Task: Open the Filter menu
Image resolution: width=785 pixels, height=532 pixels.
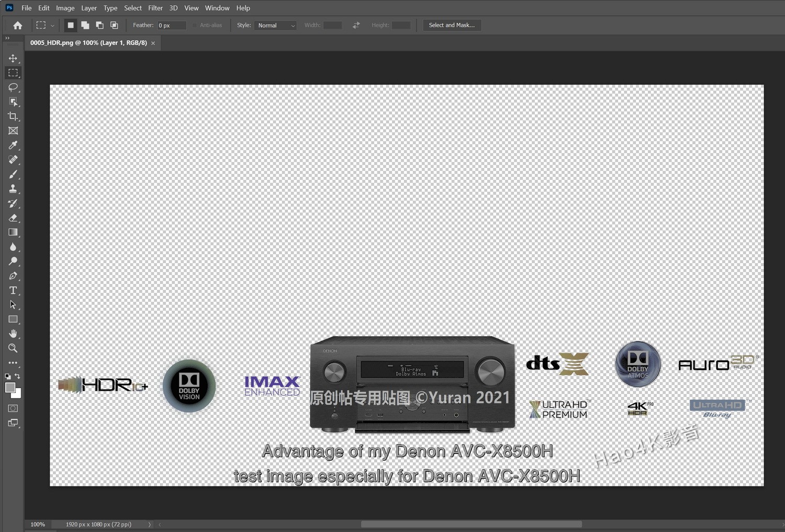Action: (x=155, y=8)
